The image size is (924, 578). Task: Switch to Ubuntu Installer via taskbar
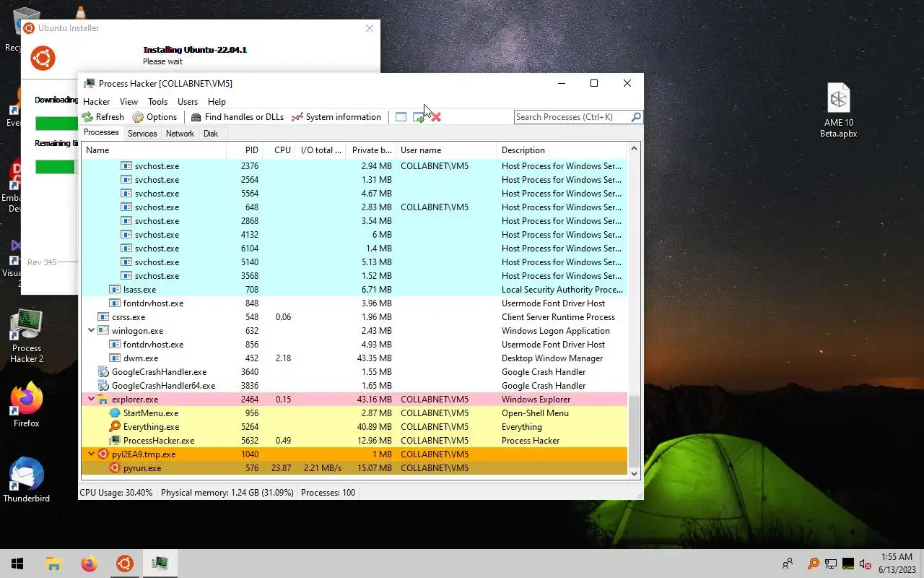click(124, 564)
